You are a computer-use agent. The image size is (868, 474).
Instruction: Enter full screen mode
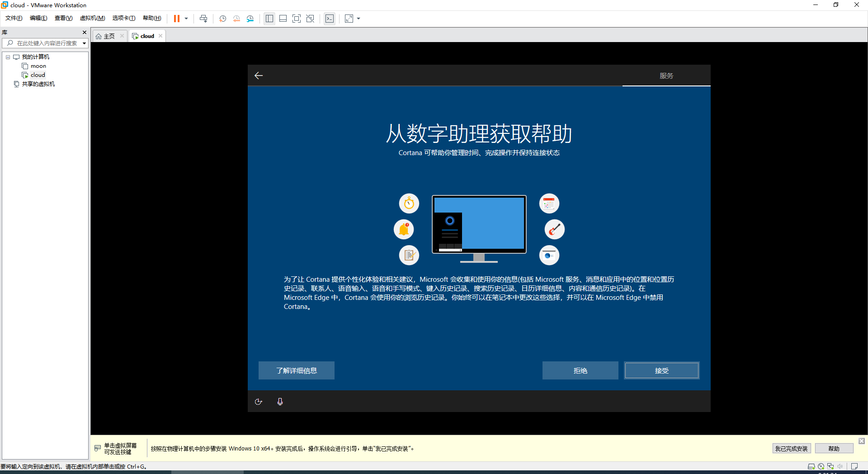(x=297, y=19)
